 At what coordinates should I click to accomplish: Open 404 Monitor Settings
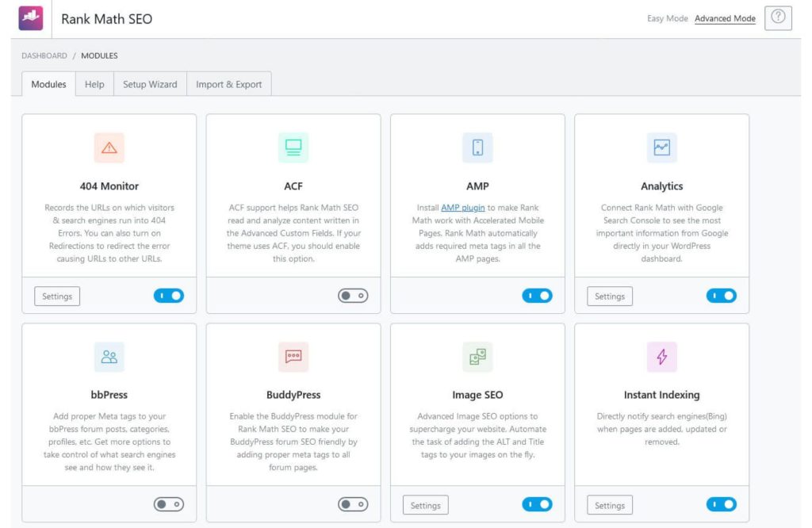(x=56, y=295)
